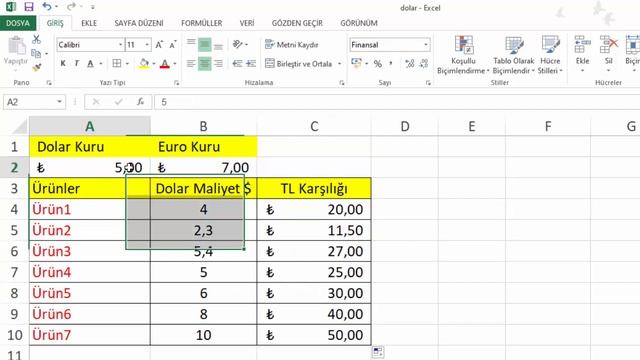Click the Cut scissors icon

tap(36, 39)
